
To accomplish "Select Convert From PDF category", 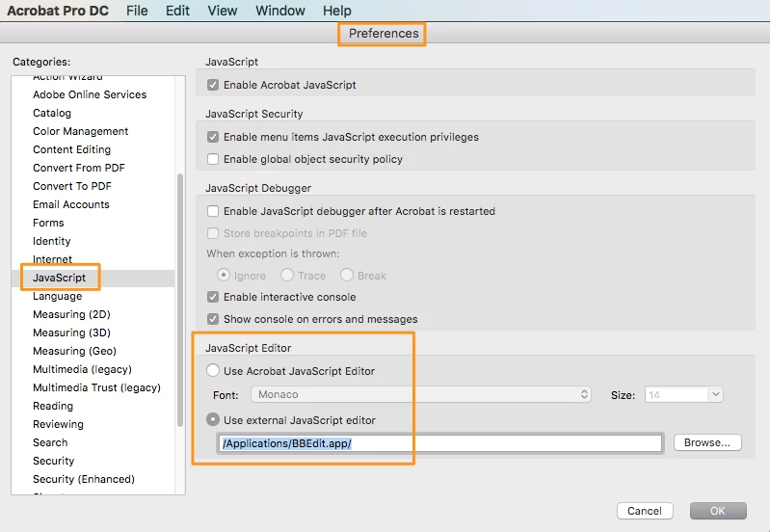I will 79,168.
